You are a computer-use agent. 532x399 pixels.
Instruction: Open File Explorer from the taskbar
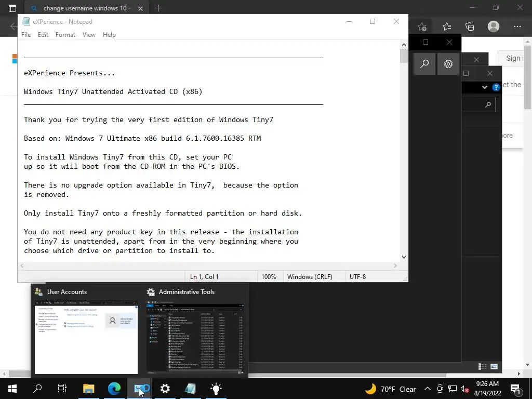click(88, 389)
